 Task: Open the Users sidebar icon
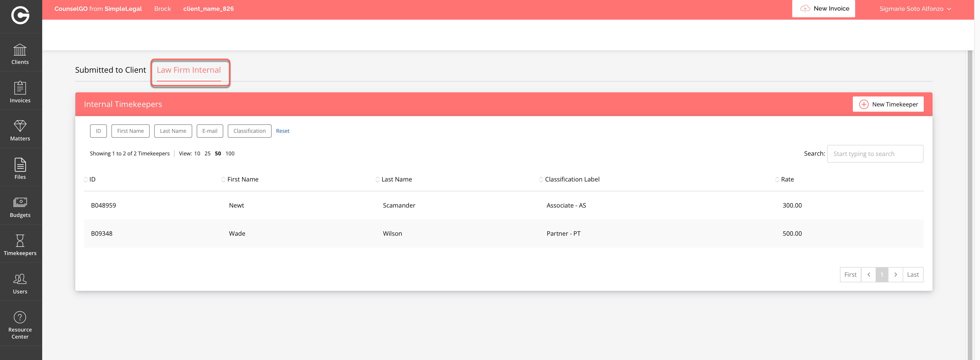pos(20,283)
